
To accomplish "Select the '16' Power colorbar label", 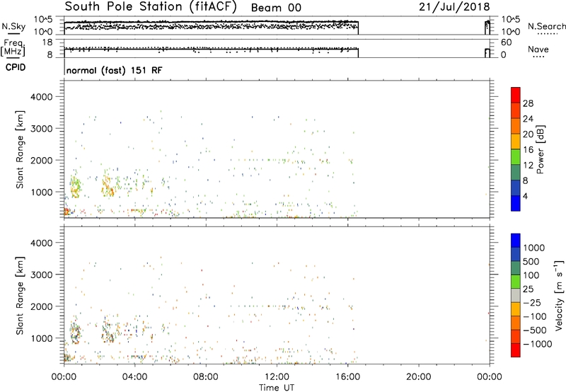I will (528, 150).
